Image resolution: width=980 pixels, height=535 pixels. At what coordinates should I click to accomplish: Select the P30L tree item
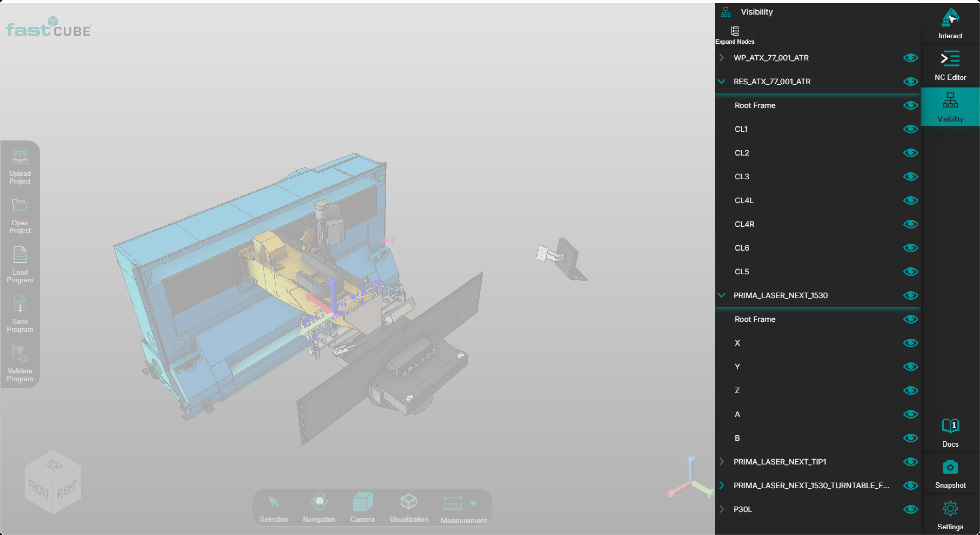click(x=818, y=509)
